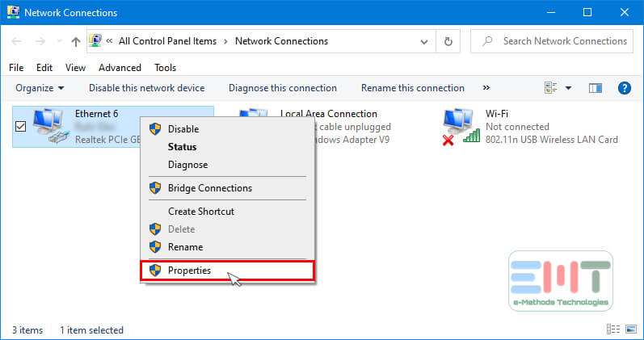
Task: Choose Status from the context menu
Action: tap(228, 147)
